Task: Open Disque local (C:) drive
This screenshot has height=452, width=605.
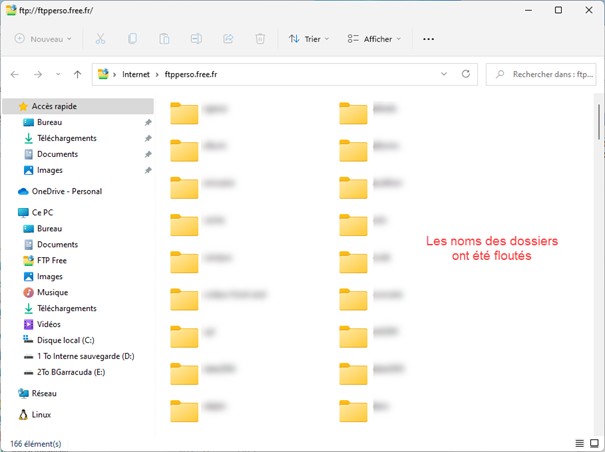Action: [x=66, y=340]
